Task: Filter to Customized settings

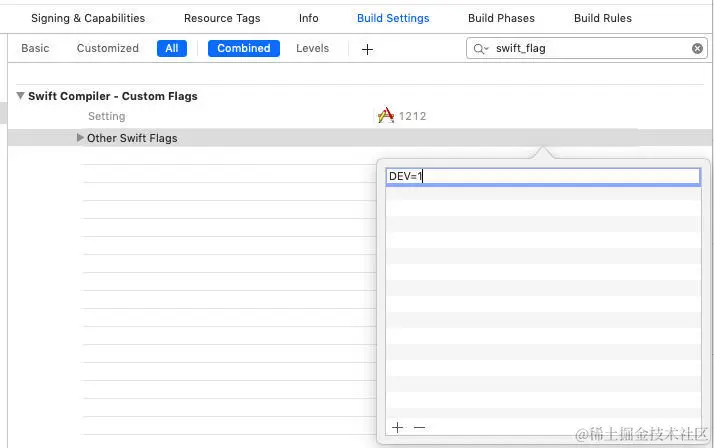Action: tap(107, 48)
